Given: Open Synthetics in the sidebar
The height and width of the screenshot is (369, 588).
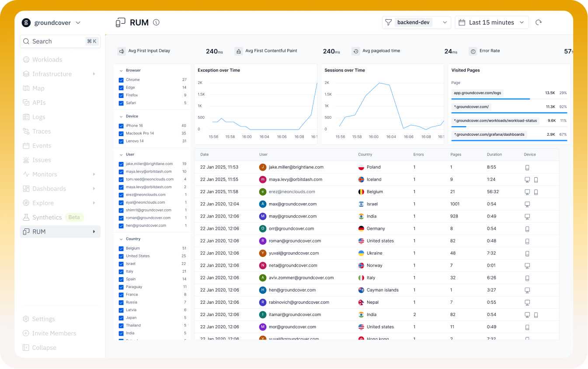Looking at the screenshot, I should [x=60, y=217].
